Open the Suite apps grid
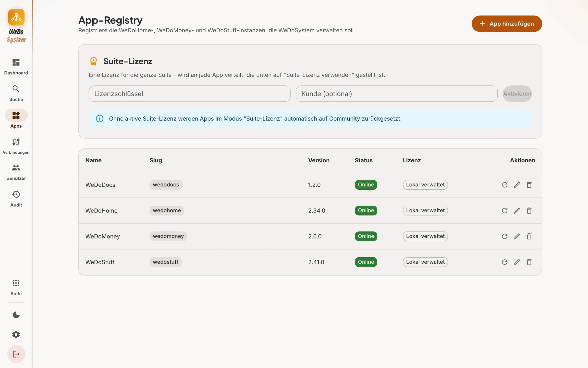Viewport: 588px width, 368px height. tap(16, 288)
